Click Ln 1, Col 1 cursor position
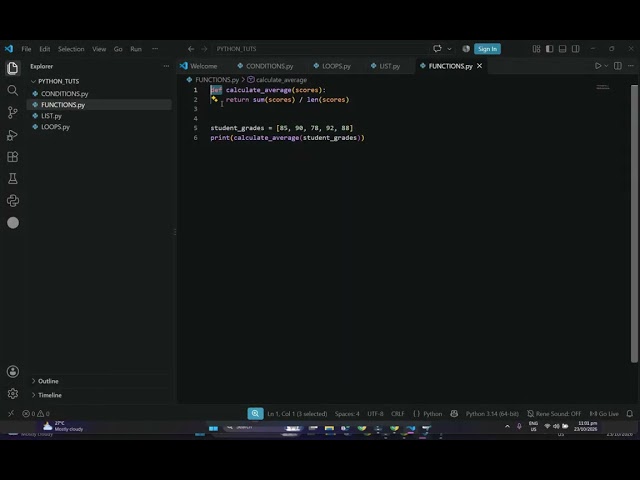This screenshot has height=480, width=640. (x=297, y=413)
